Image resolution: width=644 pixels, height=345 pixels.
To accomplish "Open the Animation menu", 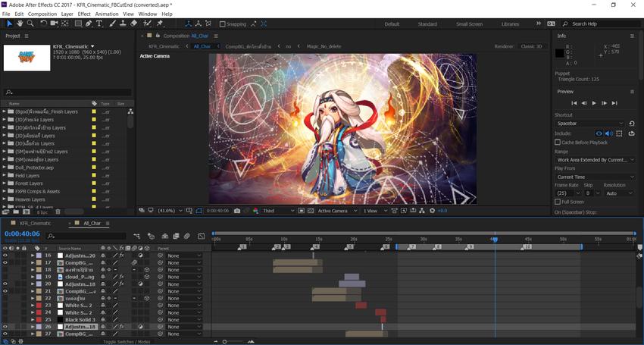I will tap(106, 14).
